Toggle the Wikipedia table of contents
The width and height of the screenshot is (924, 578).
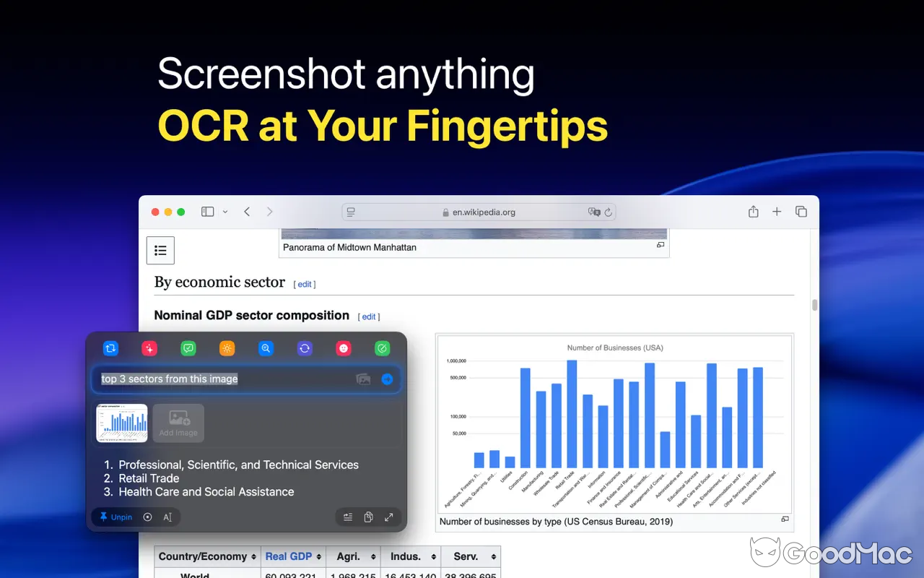(160, 251)
